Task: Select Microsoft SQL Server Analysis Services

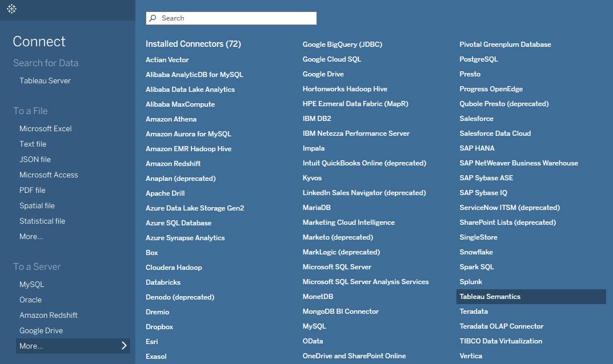Action: click(x=366, y=282)
